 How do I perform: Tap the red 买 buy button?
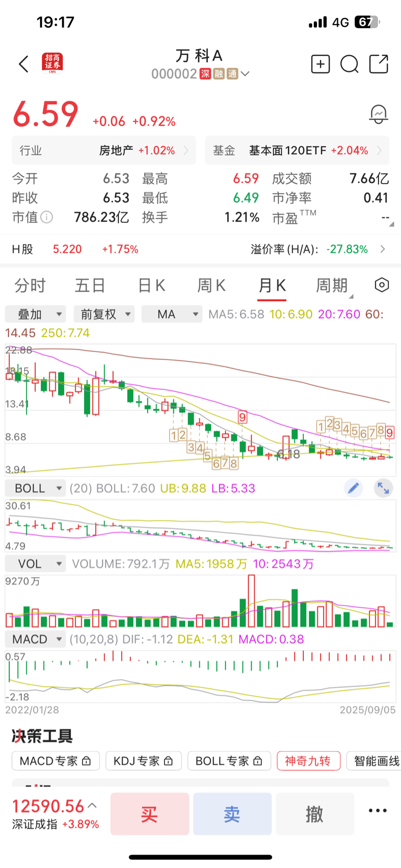[x=150, y=814]
